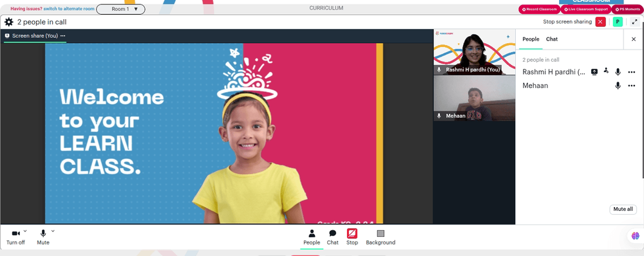This screenshot has height=256, width=644.
Task: Click PS Moments button
Action: (627, 9)
